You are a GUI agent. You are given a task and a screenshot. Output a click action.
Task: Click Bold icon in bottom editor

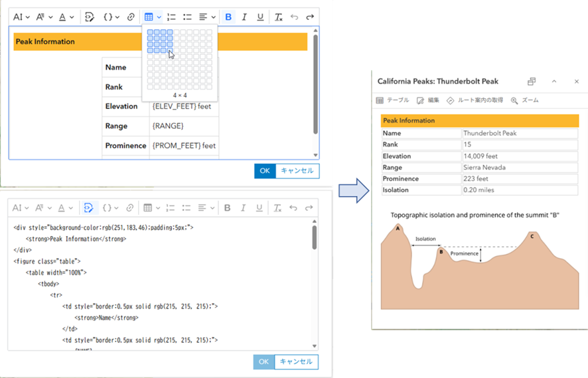(227, 208)
